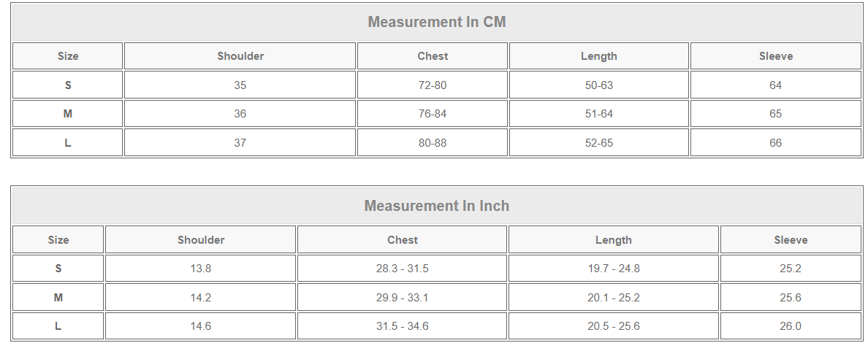The width and height of the screenshot is (868, 343).
Task: Select the 72-80 chest measurement cell
Action: (433, 85)
